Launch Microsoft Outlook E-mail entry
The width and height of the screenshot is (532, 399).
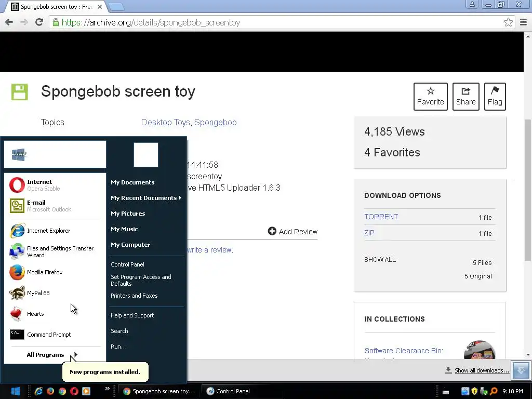tap(54, 206)
